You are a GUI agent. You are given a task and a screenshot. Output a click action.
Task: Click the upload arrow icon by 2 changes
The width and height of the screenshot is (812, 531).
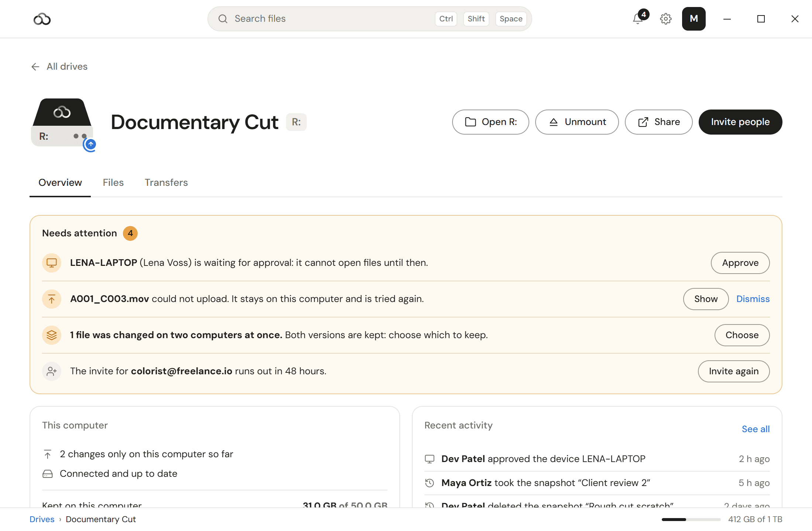click(x=48, y=454)
